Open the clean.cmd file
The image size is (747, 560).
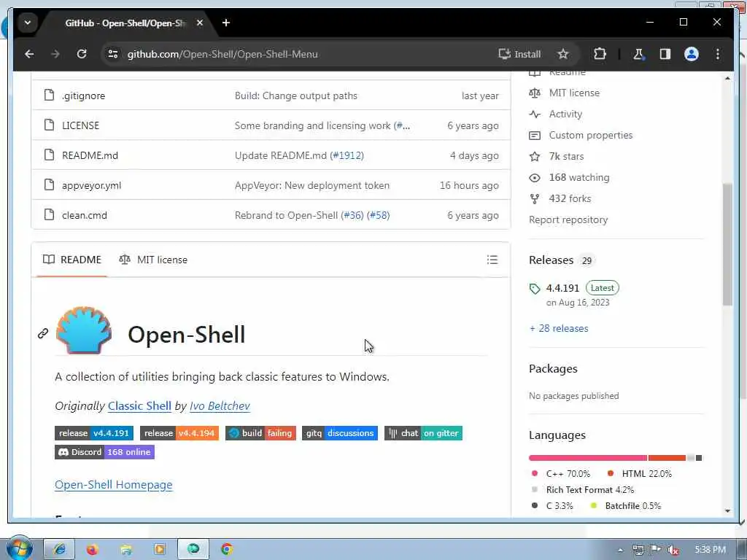[85, 215]
